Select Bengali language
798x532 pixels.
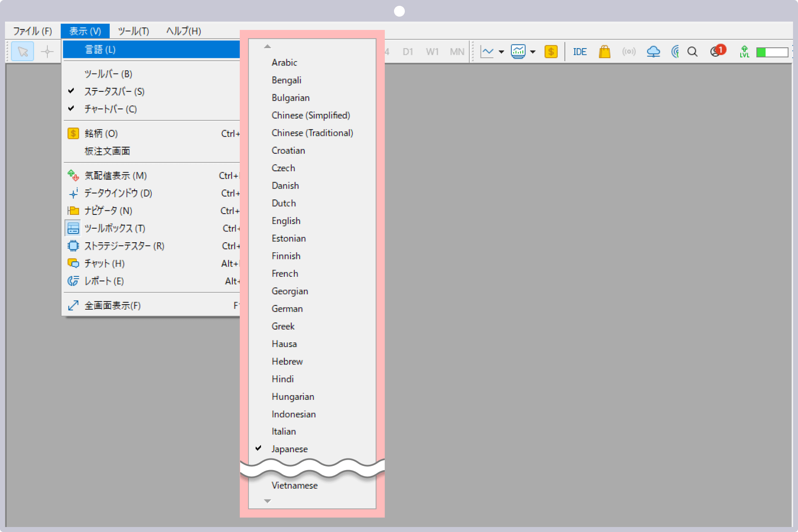point(312,80)
